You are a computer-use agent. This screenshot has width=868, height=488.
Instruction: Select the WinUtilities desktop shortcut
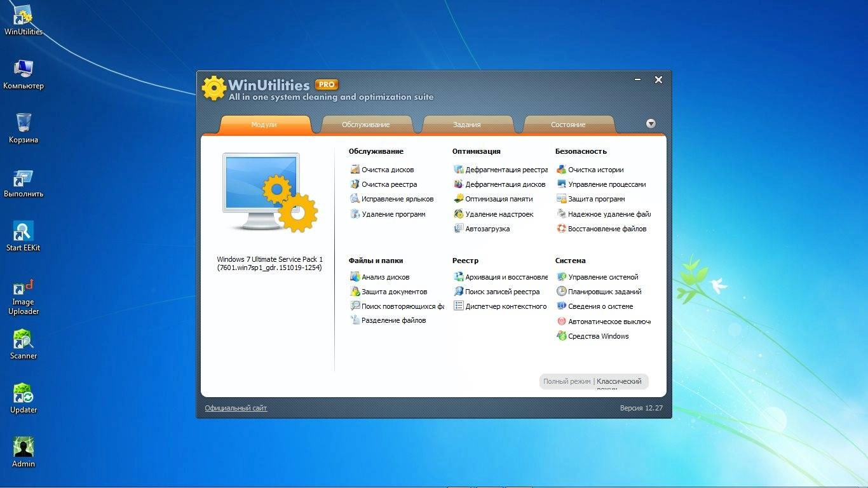(24, 22)
